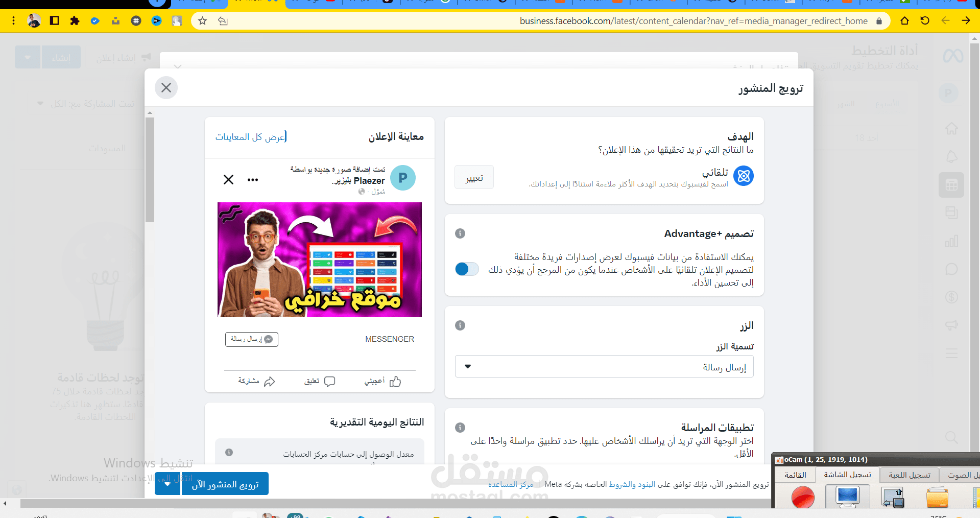Start recording with oCam red button
The width and height of the screenshot is (980, 518).
(x=803, y=498)
